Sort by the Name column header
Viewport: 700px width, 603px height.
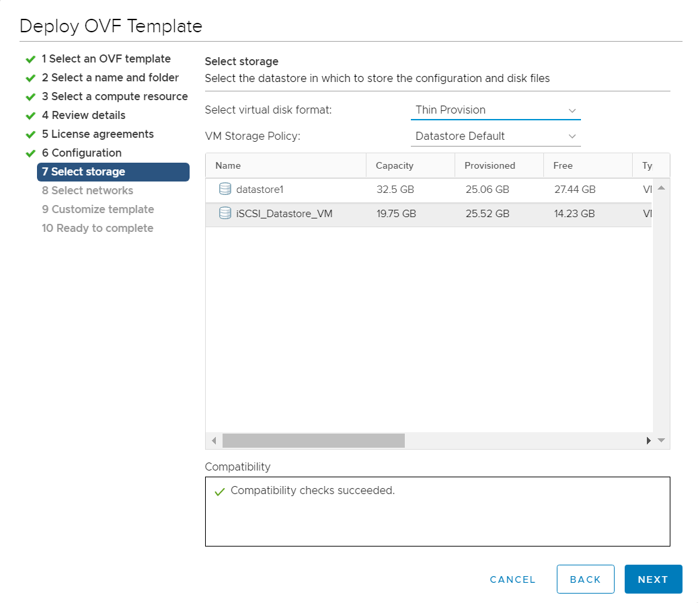click(x=286, y=165)
